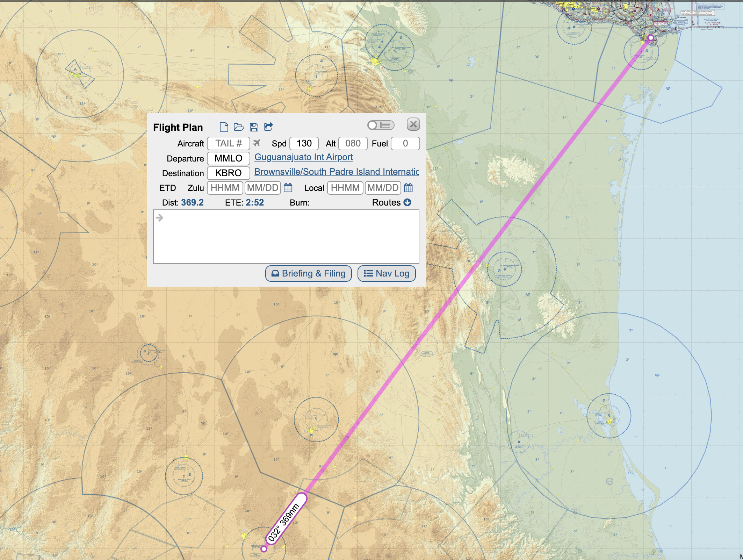Open the Local date calendar picker

(408, 188)
